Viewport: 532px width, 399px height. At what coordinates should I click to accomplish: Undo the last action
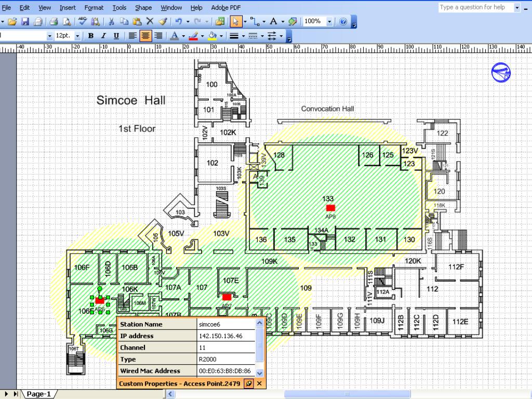(x=179, y=22)
